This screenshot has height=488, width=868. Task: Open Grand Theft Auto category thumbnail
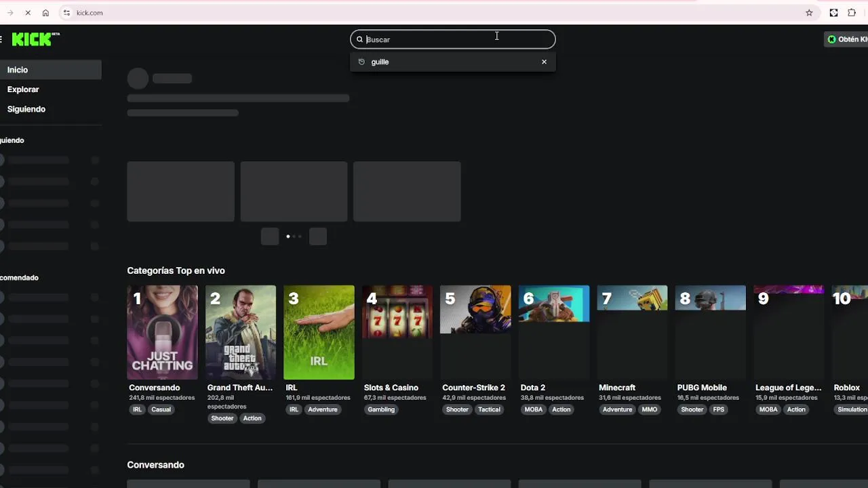[x=241, y=332]
